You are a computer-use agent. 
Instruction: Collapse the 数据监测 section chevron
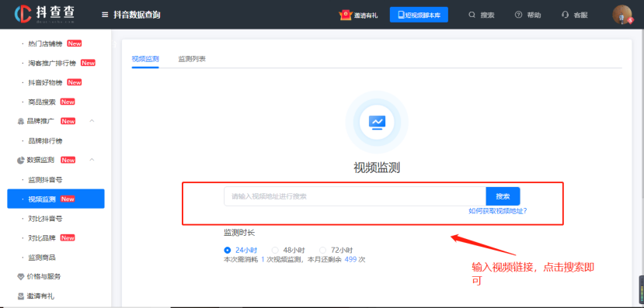(x=92, y=160)
